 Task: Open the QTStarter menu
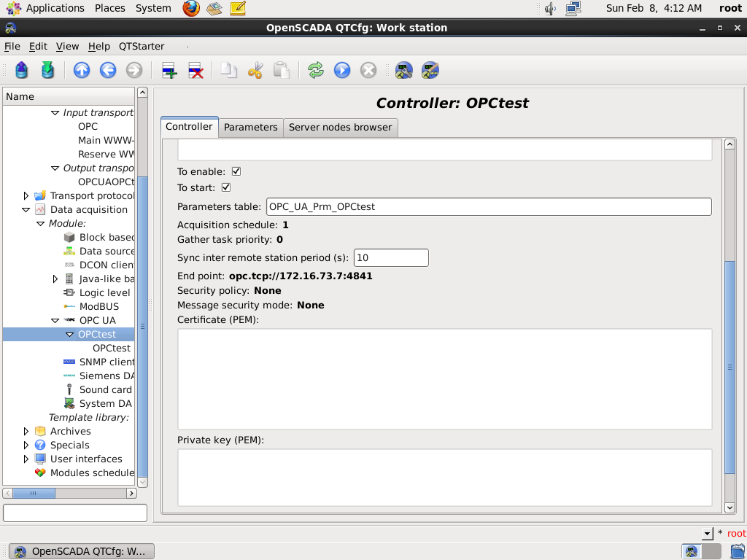click(x=142, y=47)
